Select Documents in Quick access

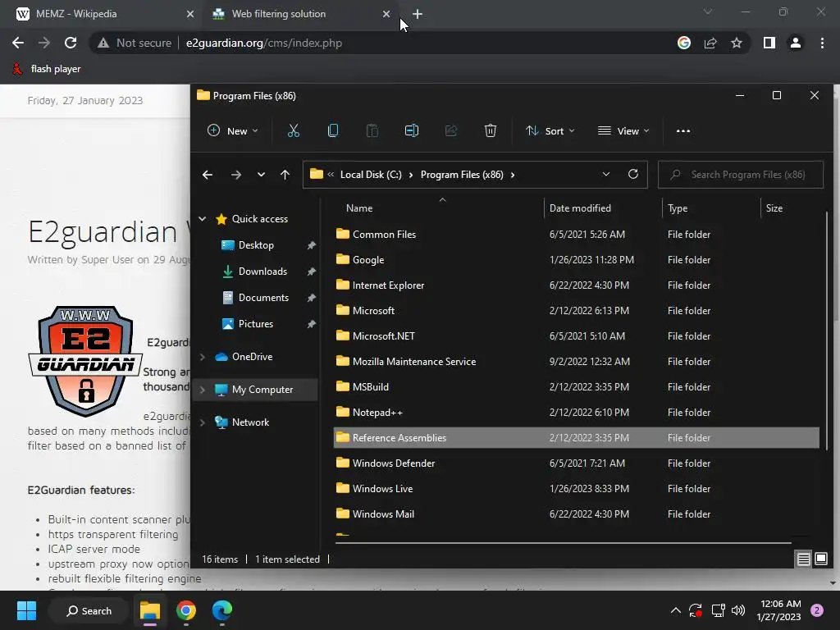263,297
